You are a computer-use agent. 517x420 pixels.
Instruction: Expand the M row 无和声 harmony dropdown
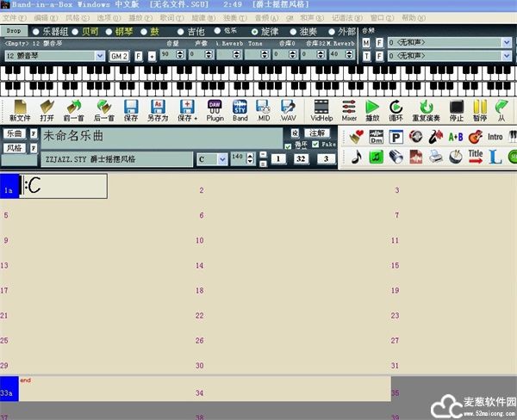pos(507,42)
